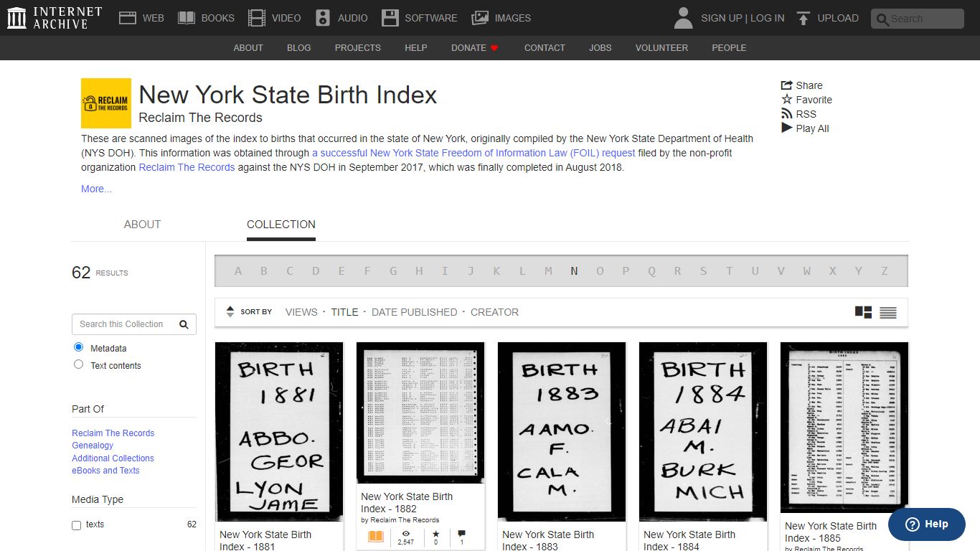Check the texts media type checkbox
The image size is (980, 551).
[x=77, y=525]
